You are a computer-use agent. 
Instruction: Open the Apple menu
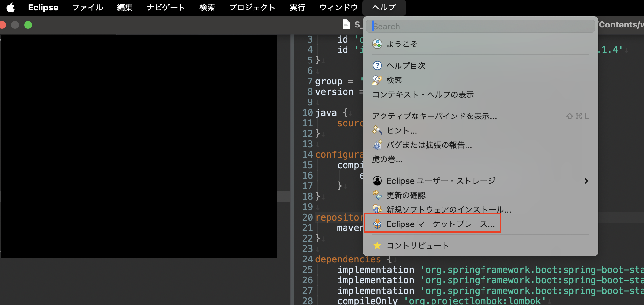pyautogui.click(x=10, y=8)
